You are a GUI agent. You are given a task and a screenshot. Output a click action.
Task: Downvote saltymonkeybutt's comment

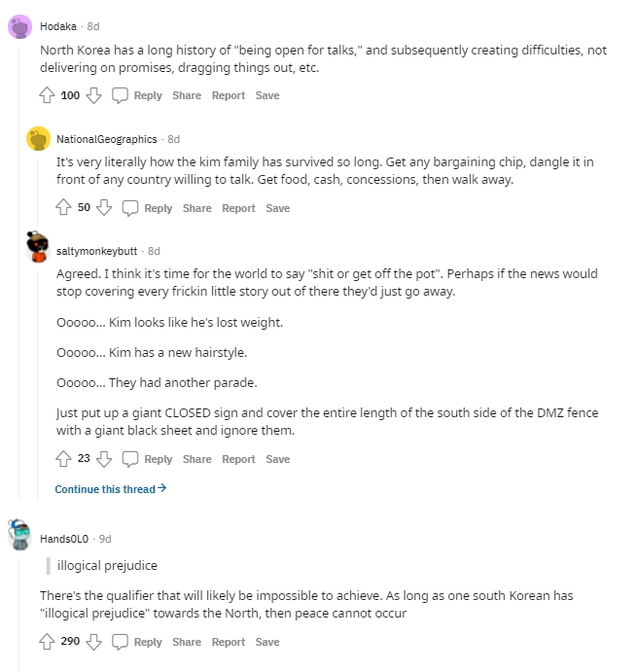104,459
